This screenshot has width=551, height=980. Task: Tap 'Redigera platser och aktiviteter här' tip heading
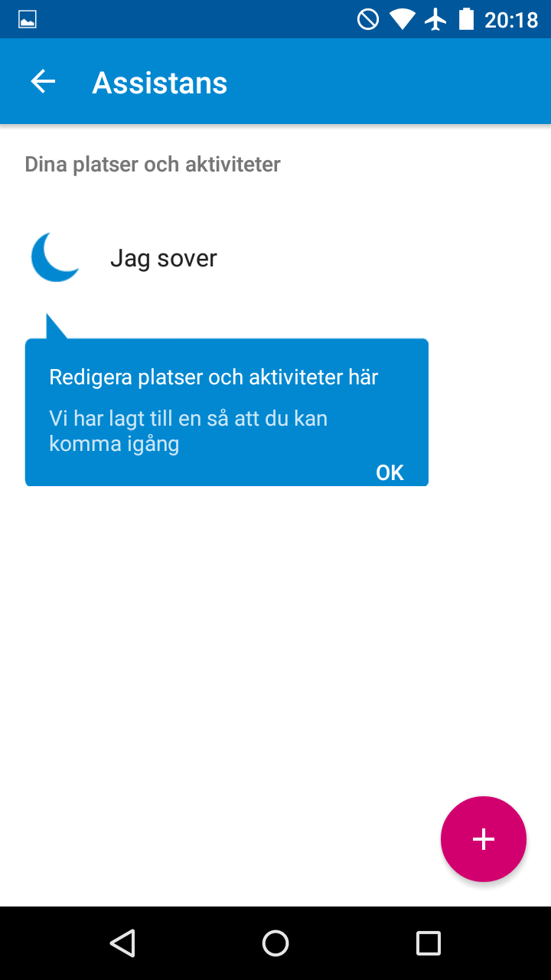click(214, 377)
